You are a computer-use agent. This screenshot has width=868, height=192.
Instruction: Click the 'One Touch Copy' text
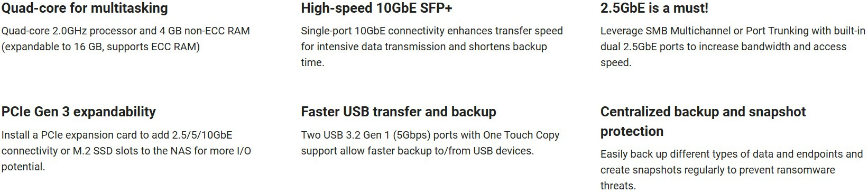521,135
